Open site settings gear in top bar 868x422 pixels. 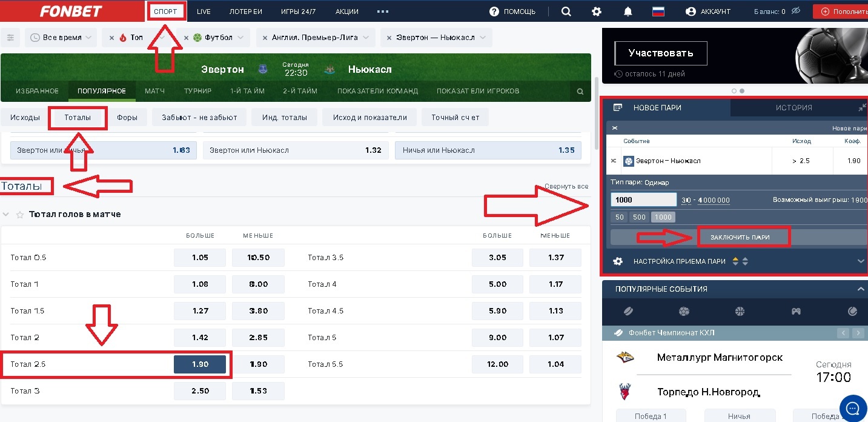point(597,12)
